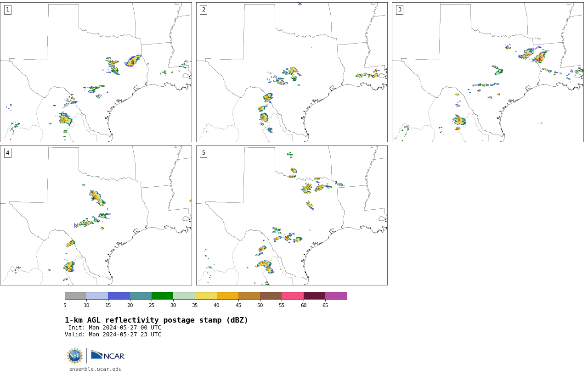The width and height of the screenshot is (588, 374).
Task: Click the colorbar tick label 65
Action: [325, 305]
